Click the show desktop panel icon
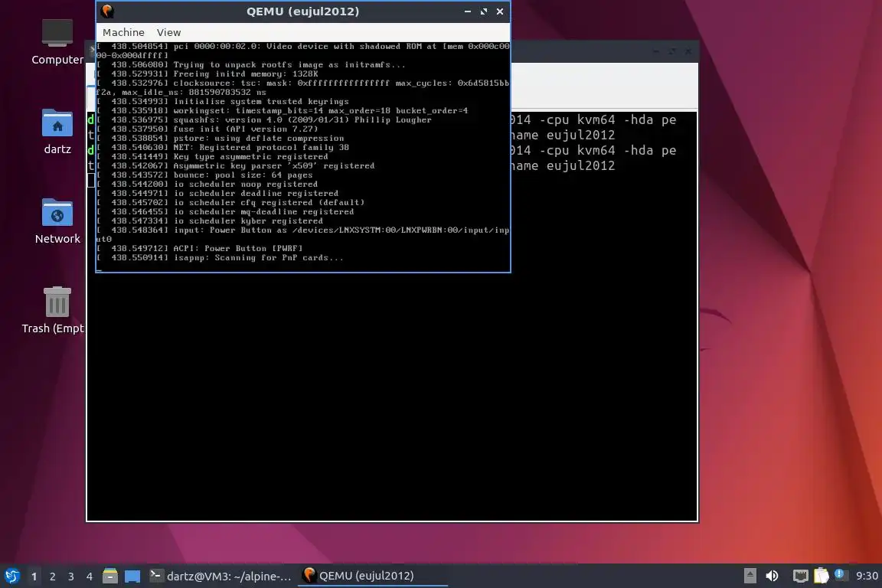The height and width of the screenshot is (588, 882). pos(132,576)
